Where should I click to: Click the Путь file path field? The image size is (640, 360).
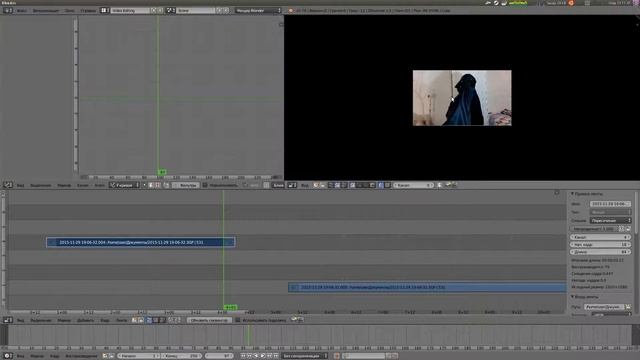604,307
